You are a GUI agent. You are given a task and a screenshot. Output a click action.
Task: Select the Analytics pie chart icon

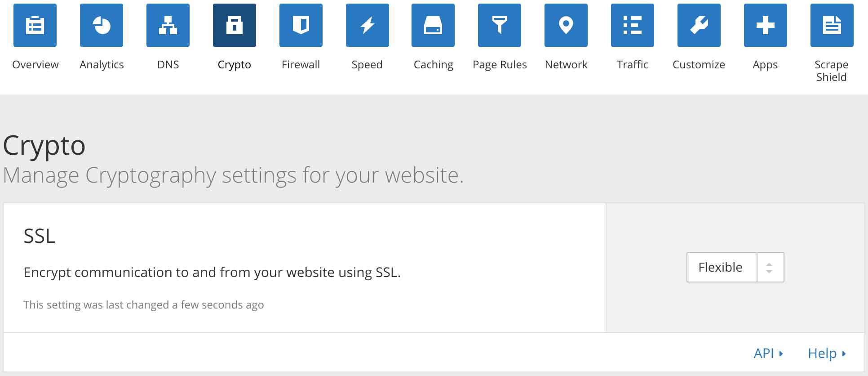point(102,25)
